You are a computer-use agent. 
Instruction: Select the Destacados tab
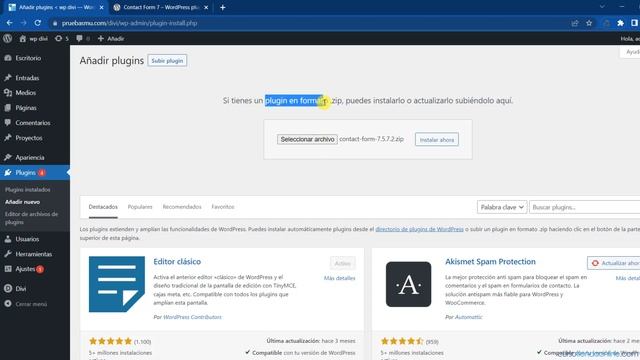coord(103,207)
